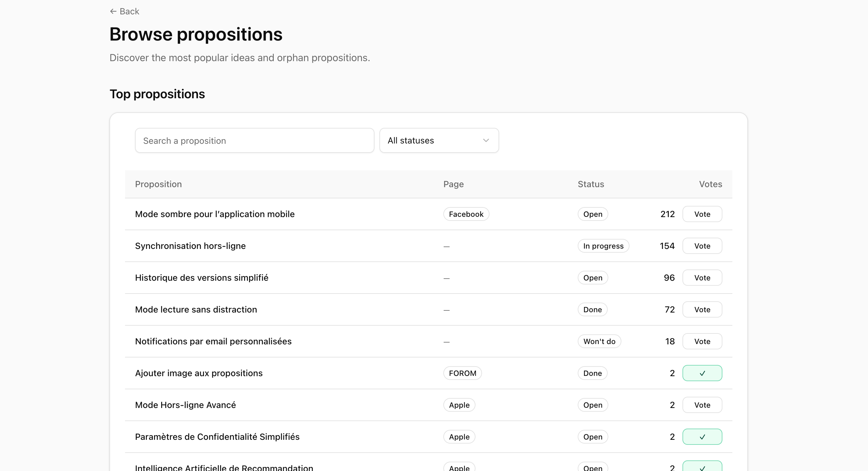Vote for Mode sombre pour l'application mobile
868x471 pixels.
pyautogui.click(x=702, y=214)
